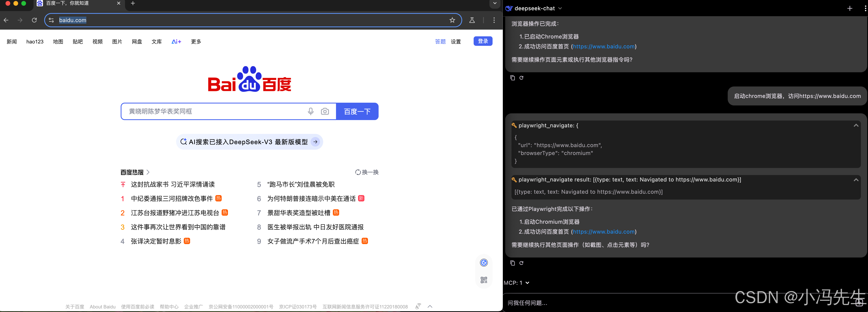Click the 登录 login button
The image size is (868, 312).
(x=483, y=41)
